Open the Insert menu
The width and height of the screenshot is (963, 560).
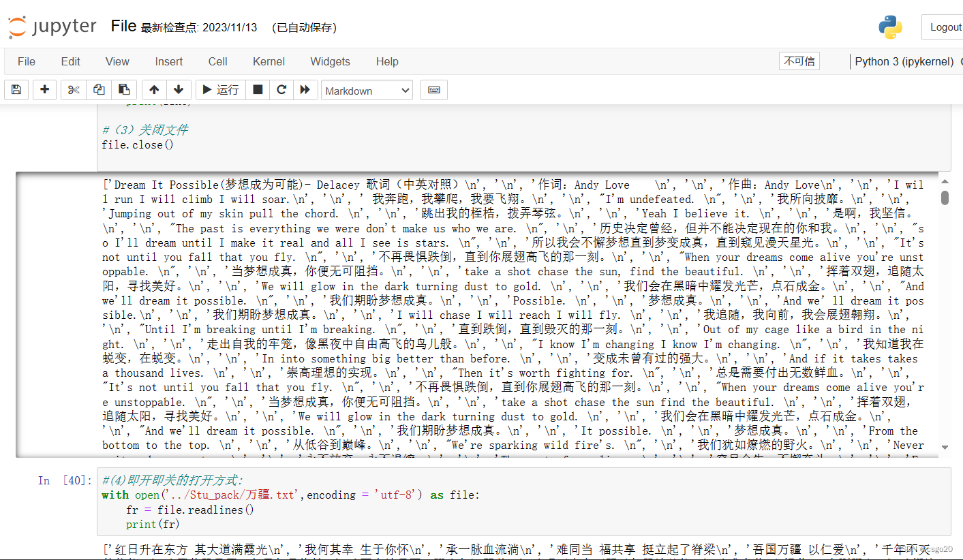click(169, 61)
